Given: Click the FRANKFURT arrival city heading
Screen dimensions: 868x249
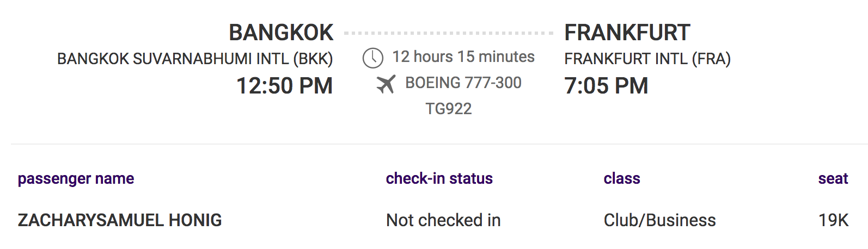Looking at the screenshot, I should 627,33.
